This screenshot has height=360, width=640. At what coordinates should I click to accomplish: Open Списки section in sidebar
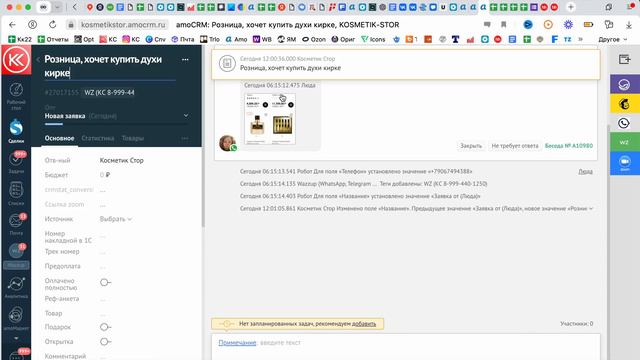click(16, 193)
